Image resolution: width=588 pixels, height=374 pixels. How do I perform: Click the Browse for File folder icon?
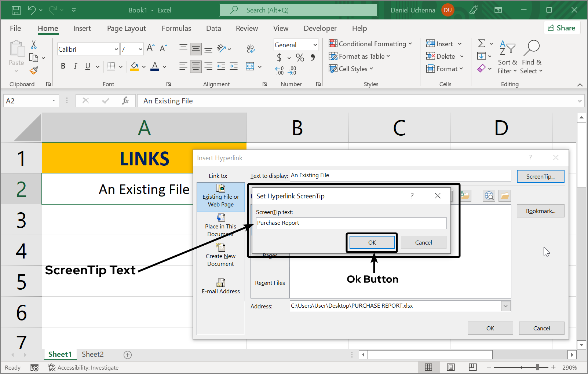pos(504,195)
